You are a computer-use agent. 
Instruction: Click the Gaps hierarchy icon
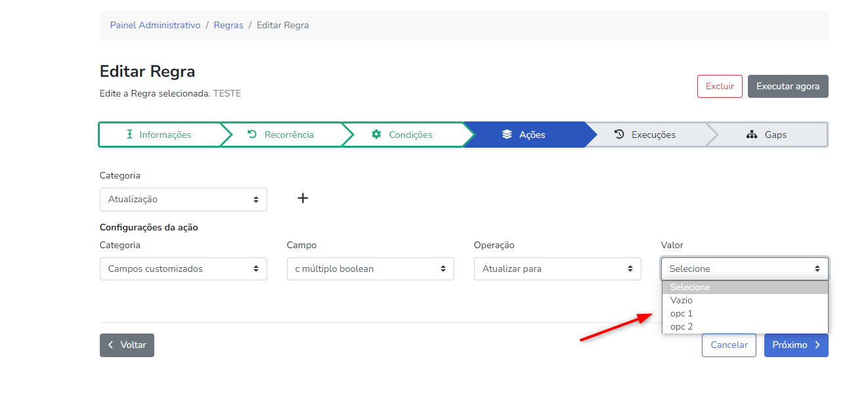[x=752, y=135]
